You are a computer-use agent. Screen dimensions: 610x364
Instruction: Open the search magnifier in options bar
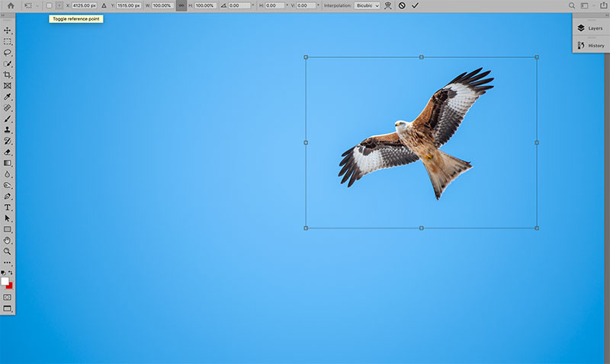coord(571,5)
